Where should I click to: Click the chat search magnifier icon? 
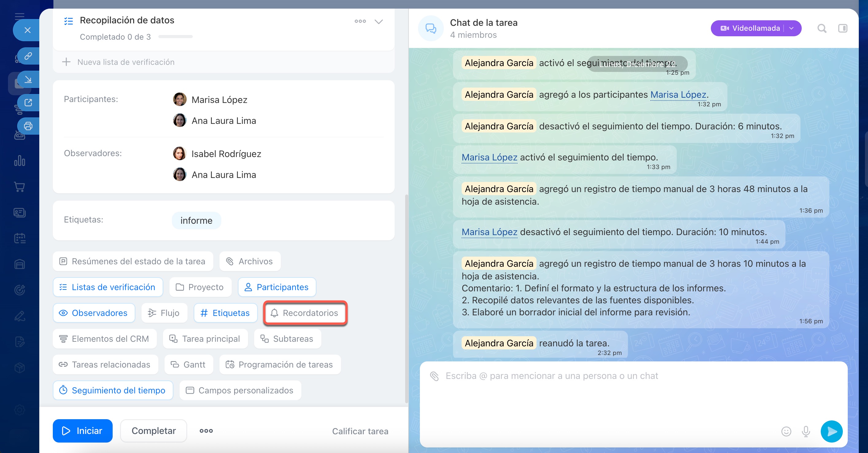(x=821, y=28)
